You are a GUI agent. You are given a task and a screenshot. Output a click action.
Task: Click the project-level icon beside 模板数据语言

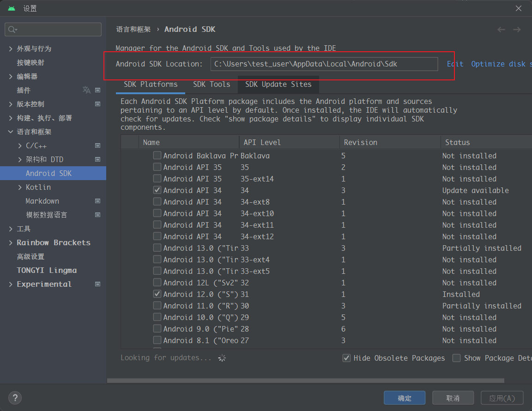pyautogui.click(x=98, y=215)
